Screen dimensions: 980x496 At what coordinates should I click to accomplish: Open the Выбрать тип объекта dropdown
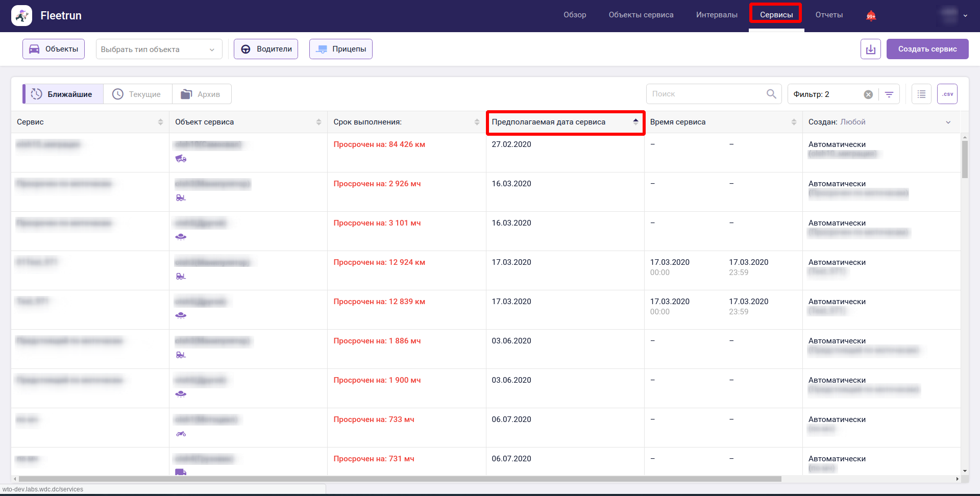(159, 49)
